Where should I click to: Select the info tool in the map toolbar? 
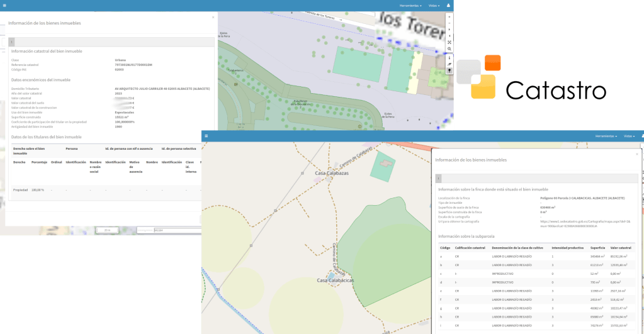(x=449, y=58)
